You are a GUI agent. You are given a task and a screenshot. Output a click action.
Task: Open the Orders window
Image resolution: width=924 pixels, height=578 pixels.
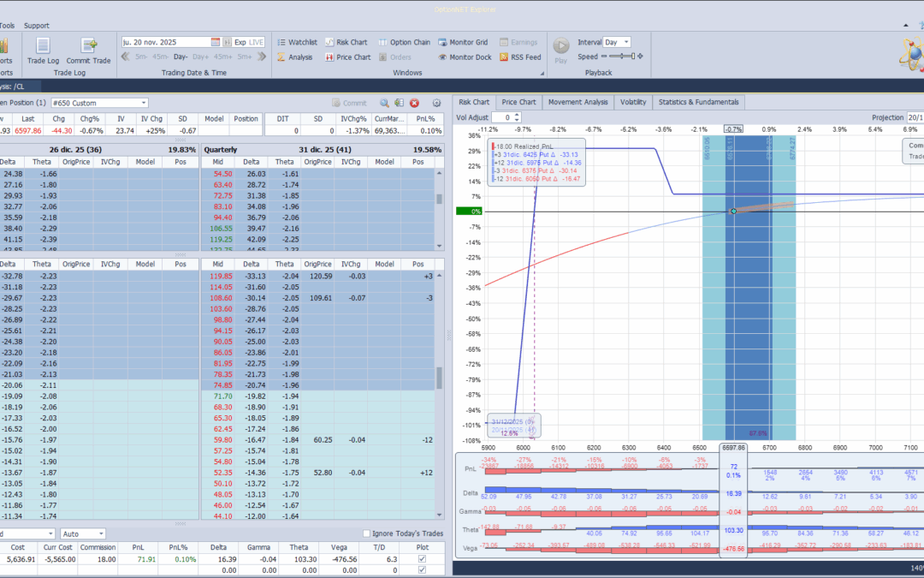394,57
